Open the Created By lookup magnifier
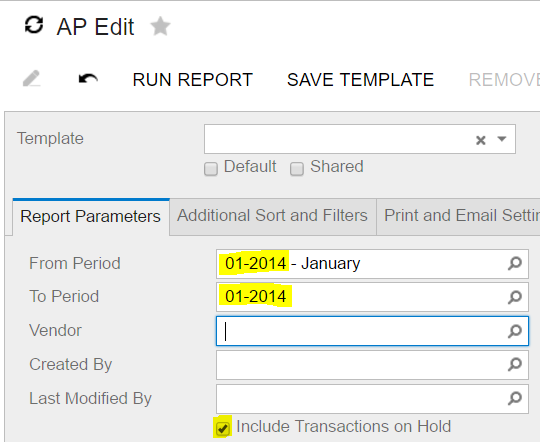Screen dimensions: 540x442 click(515, 364)
